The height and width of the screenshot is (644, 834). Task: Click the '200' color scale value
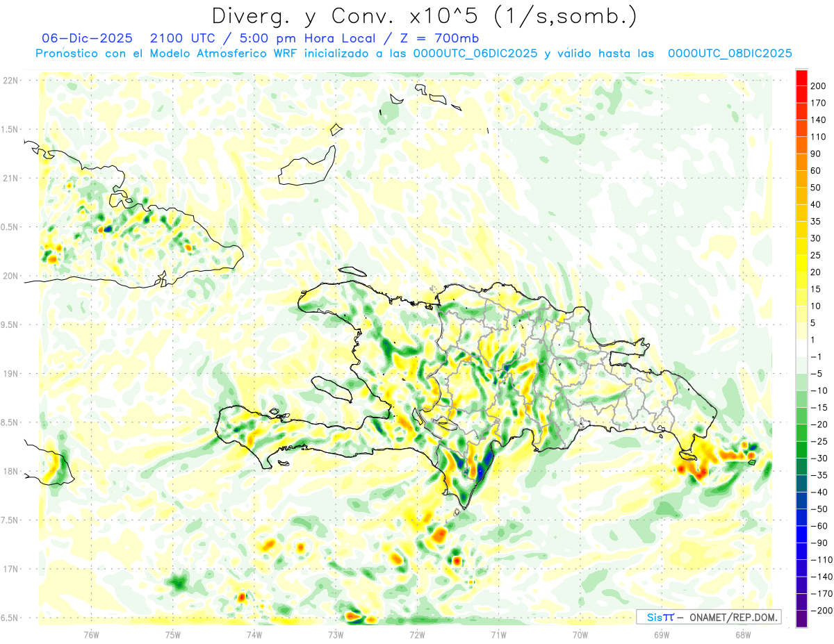coord(818,86)
